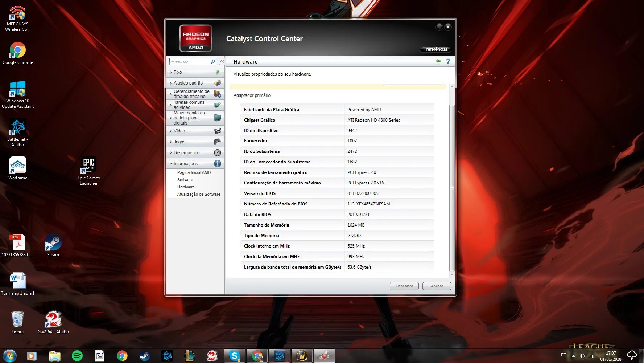The width and height of the screenshot is (644, 363).
Task: Open the Steam desktop shortcut
Action: [x=53, y=246]
